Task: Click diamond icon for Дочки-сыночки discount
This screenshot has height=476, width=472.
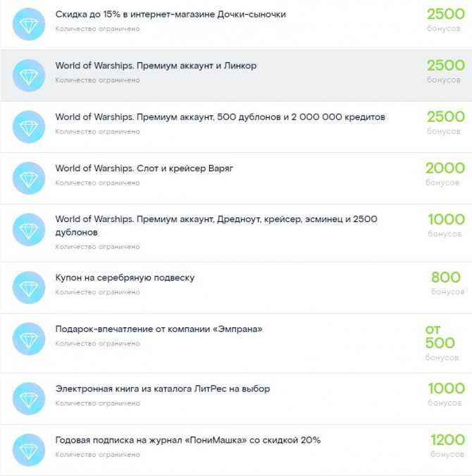Action: coord(29,24)
